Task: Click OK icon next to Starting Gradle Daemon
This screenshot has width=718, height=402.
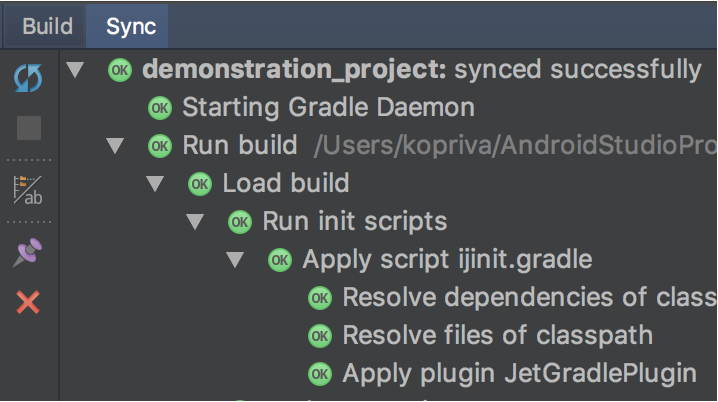Action: pos(160,108)
